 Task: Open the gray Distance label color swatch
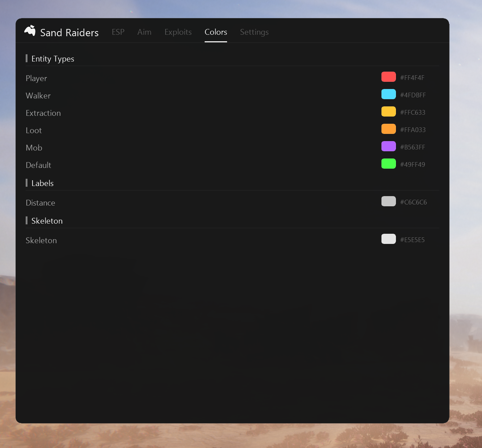389,201
